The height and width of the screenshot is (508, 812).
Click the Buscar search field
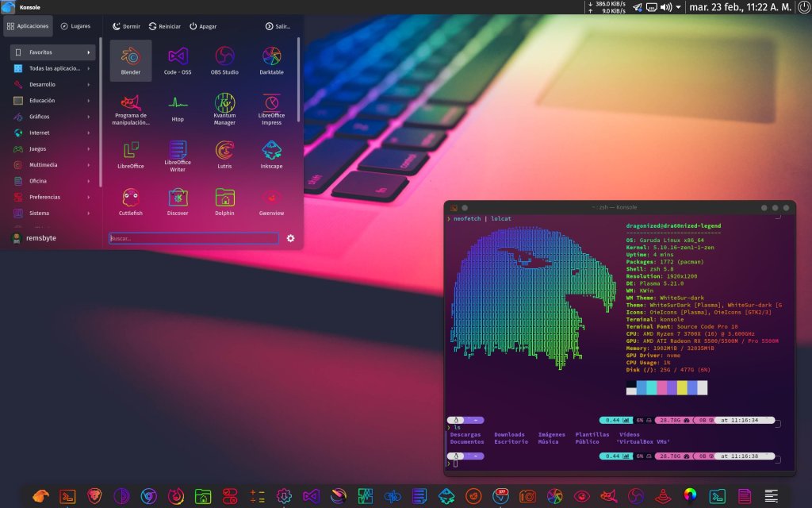pos(193,238)
